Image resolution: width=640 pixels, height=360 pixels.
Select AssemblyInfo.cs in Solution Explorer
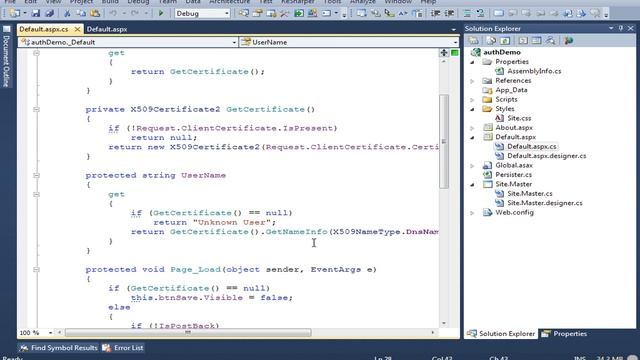click(534, 71)
